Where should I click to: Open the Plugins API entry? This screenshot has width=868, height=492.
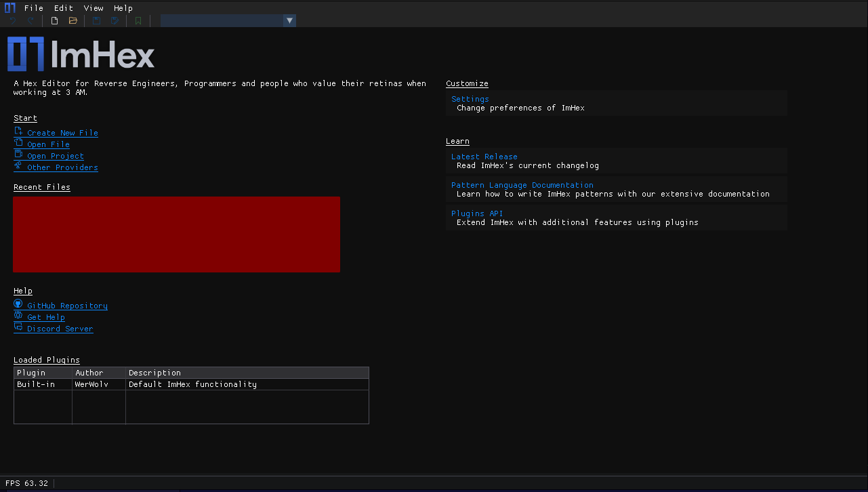617,218
